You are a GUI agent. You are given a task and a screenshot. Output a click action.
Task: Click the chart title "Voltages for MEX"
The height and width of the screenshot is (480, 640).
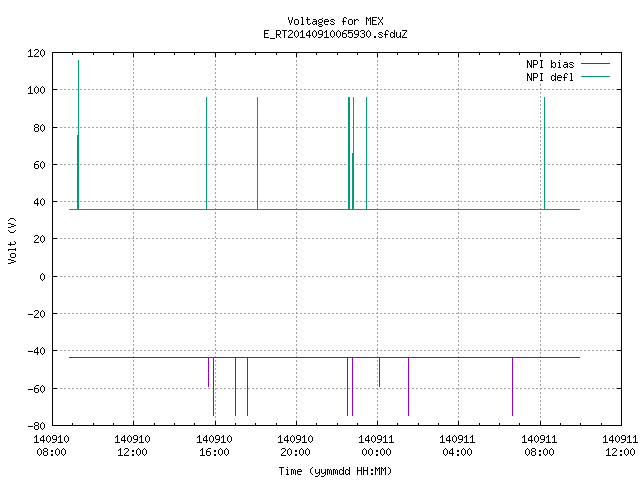335,21
